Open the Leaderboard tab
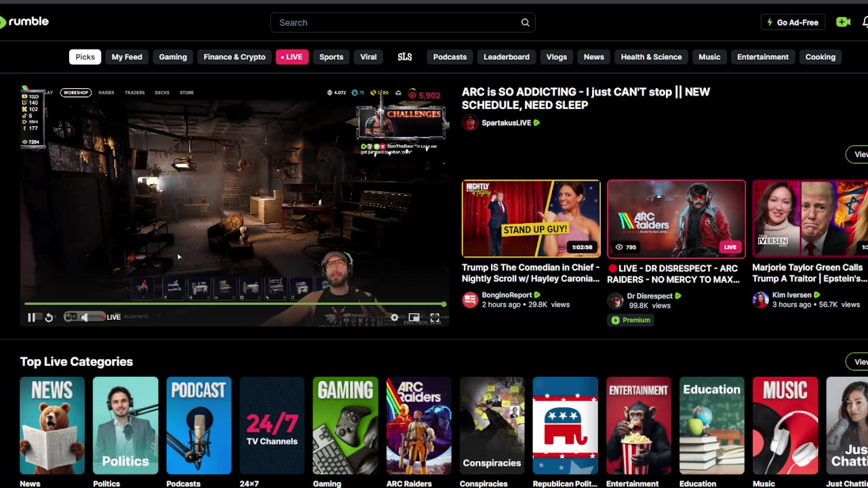The width and height of the screenshot is (868, 488). pos(507,57)
